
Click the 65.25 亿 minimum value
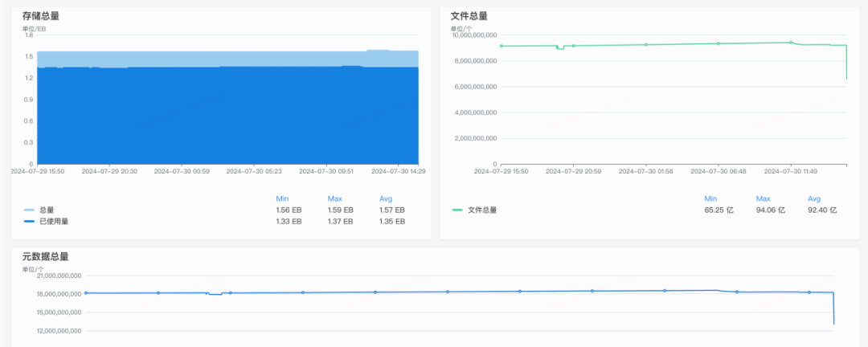click(719, 210)
